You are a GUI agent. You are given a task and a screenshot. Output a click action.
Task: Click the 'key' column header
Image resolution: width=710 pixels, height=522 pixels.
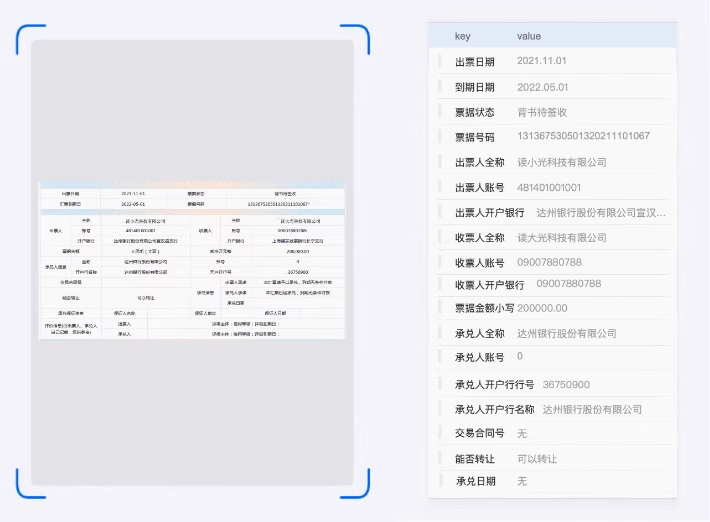(462, 36)
